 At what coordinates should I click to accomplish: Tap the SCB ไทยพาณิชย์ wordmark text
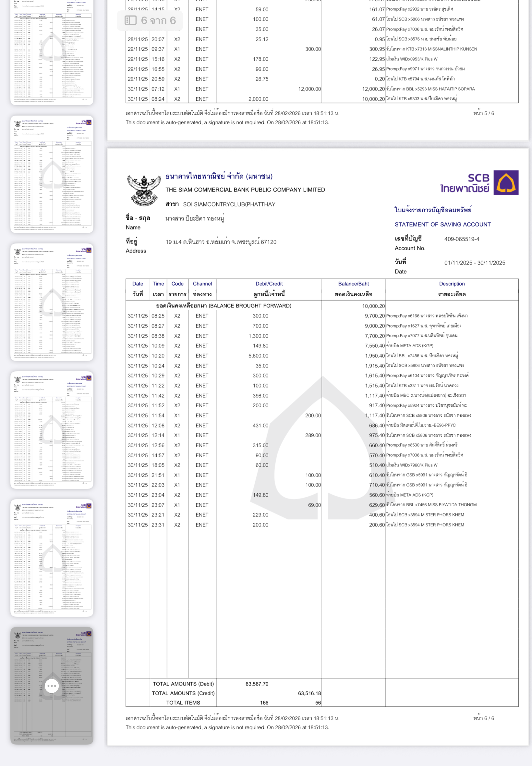[465, 183]
